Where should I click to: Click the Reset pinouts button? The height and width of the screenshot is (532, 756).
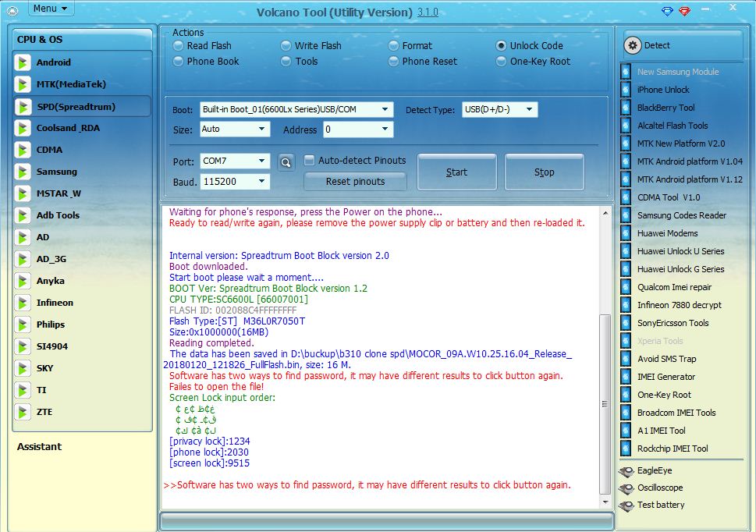[x=355, y=182]
